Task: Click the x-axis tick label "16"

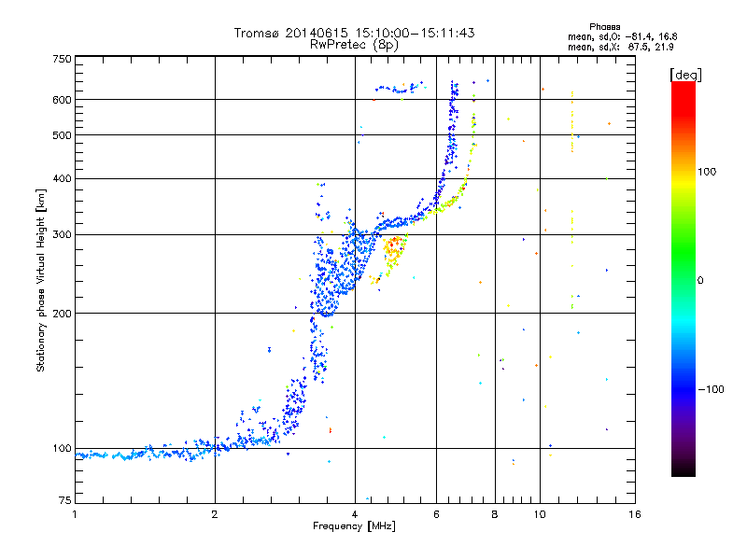Action: tap(635, 514)
